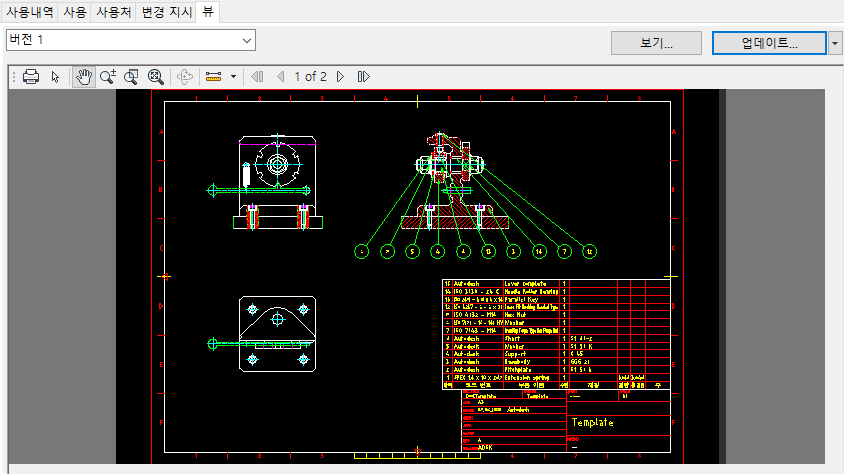The height and width of the screenshot is (474, 844).
Task: Click the Template title block text
Action: 593,423
